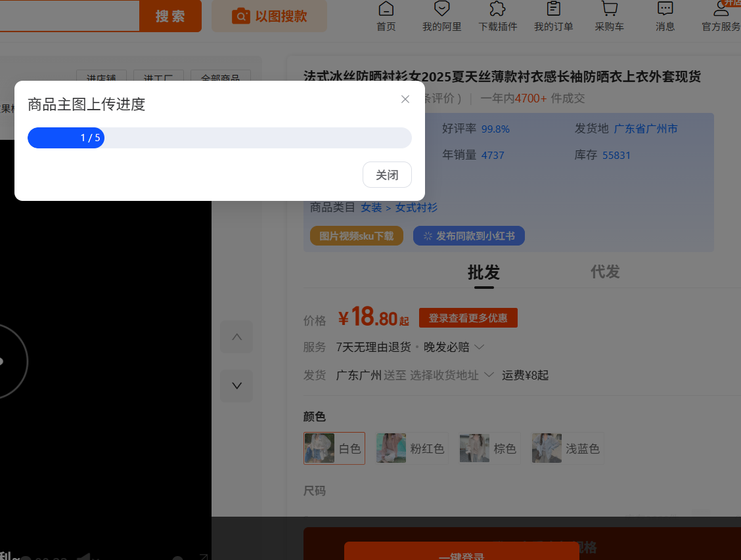Viewport: 741px width, 560px height.
Task: Click the 以图搜款 image search button
Action: [x=269, y=16]
